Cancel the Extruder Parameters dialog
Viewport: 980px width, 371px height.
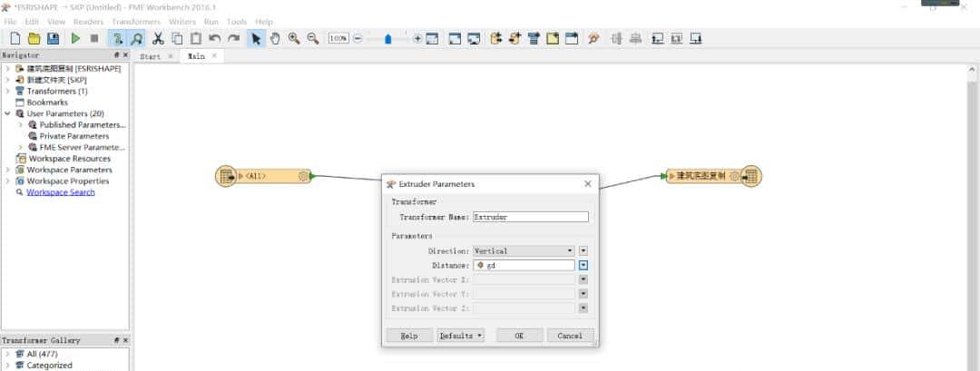click(570, 336)
